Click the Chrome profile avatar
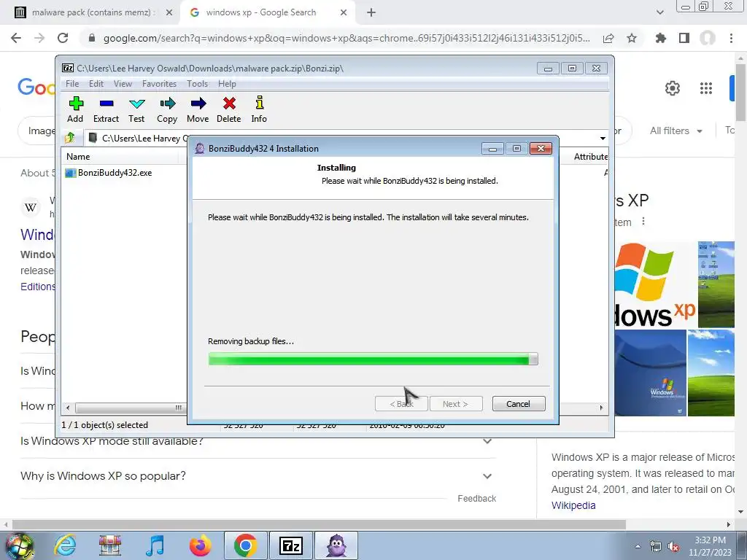The width and height of the screenshot is (747, 560). click(x=708, y=38)
